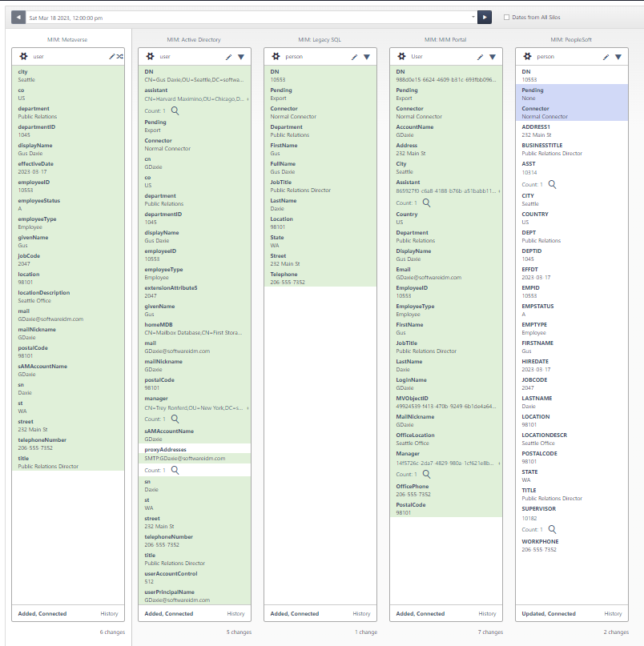Image resolution: width=644 pixels, height=646 pixels.
Task: Click the MIM Portal OfficeLocation attribute label
Action: tap(415, 435)
